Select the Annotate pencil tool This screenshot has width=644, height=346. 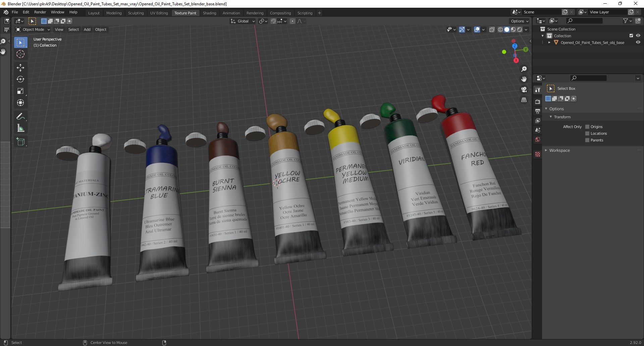(x=20, y=117)
